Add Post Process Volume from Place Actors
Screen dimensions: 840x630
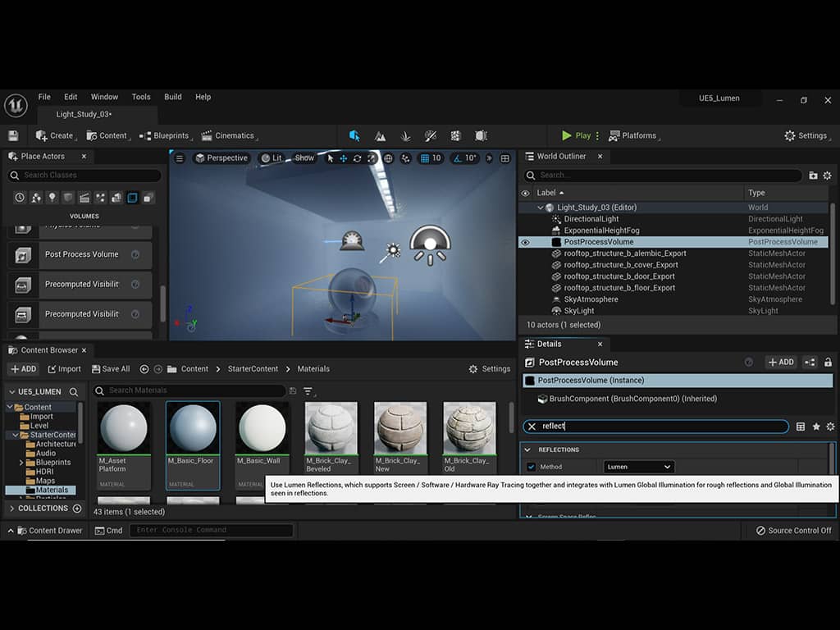click(80, 254)
